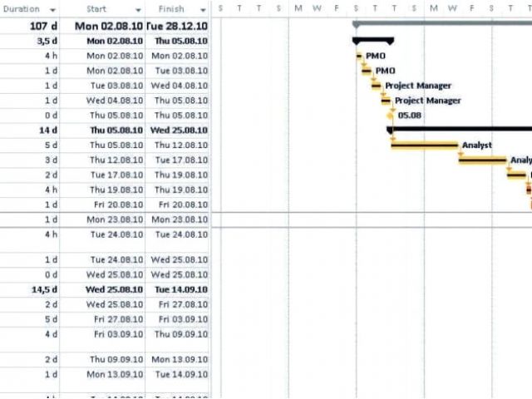532x399 pixels.
Task: Open the Finish column filter dropdown
Action: [x=203, y=9]
